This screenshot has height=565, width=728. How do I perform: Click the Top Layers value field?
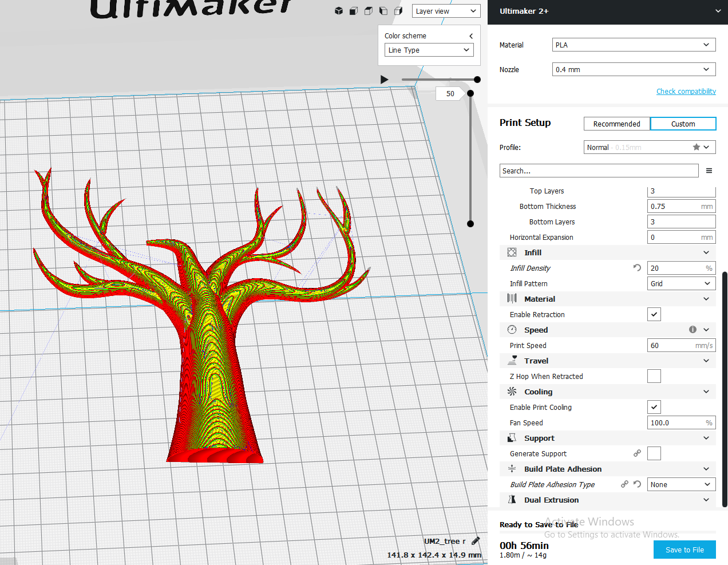click(x=681, y=191)
